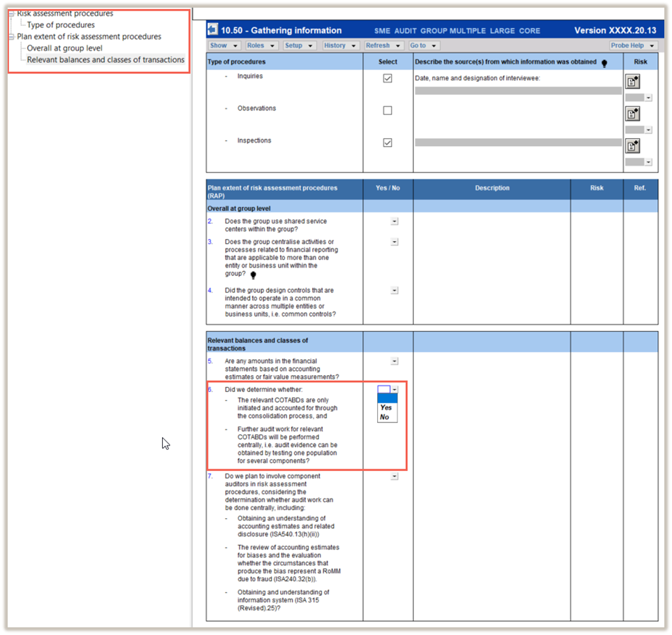672x635 pixels.
Task: Uncheck the Inquiries checkbox
Action: (x=388, y=78)
